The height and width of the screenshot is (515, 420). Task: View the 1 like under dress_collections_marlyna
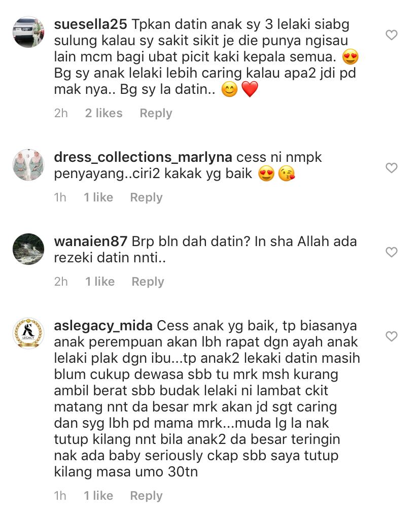[x=98, y=197]
